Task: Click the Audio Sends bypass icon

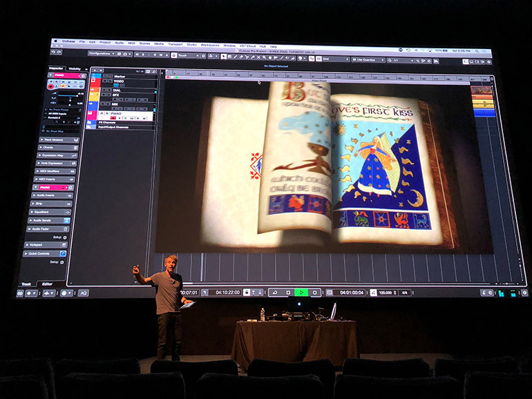Action: [66, 220]
